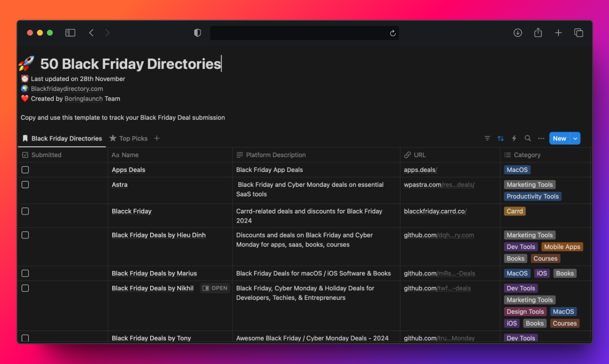Image resolution: width=609 pixels, height=364 pixels.
Task: Click the orange Carrd category tag
Action: pyautogui.click(x=515, y=211)
